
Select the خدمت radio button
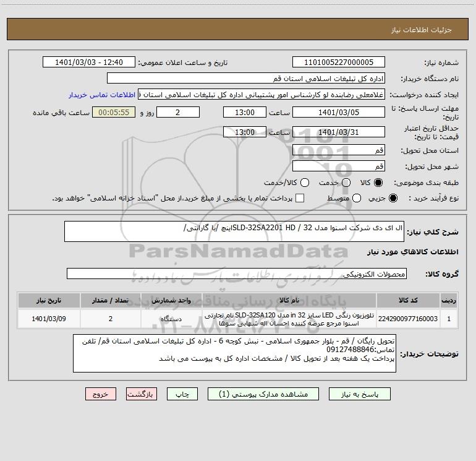point(346,183)
